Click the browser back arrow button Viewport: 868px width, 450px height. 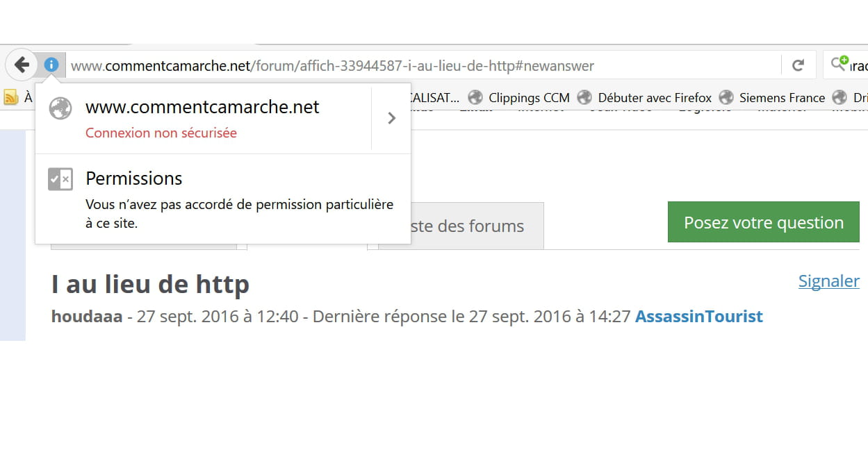point(22,65)
